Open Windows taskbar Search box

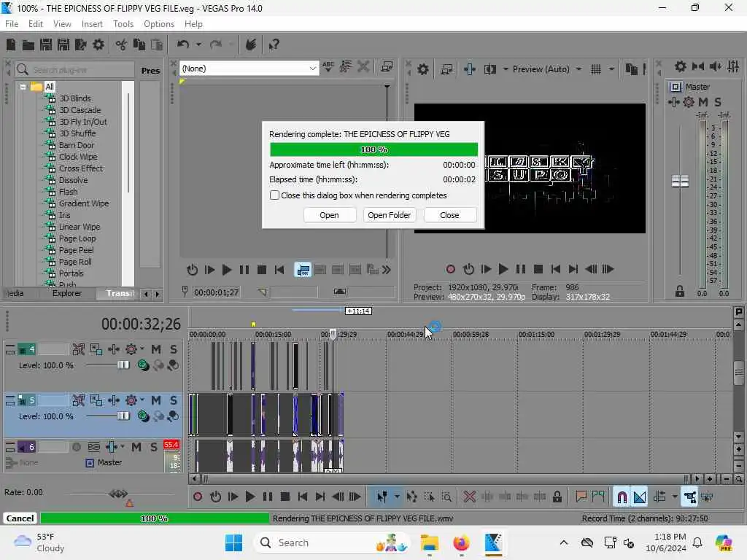[331, 542]
